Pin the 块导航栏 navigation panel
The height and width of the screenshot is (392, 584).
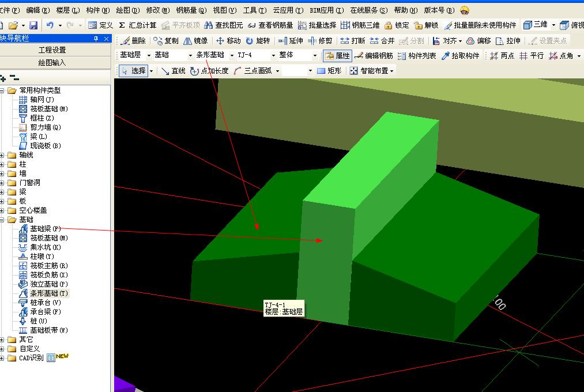coord(96,38)
